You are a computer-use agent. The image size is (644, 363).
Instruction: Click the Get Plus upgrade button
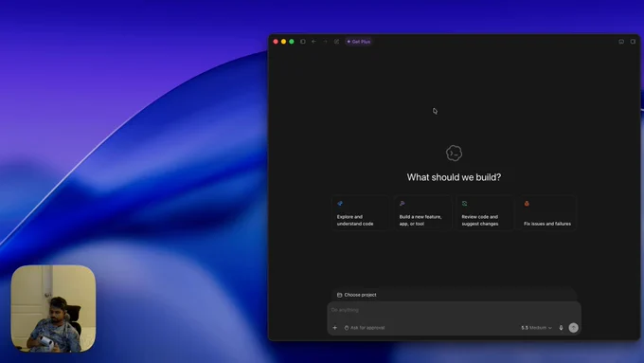coord(359,42)
